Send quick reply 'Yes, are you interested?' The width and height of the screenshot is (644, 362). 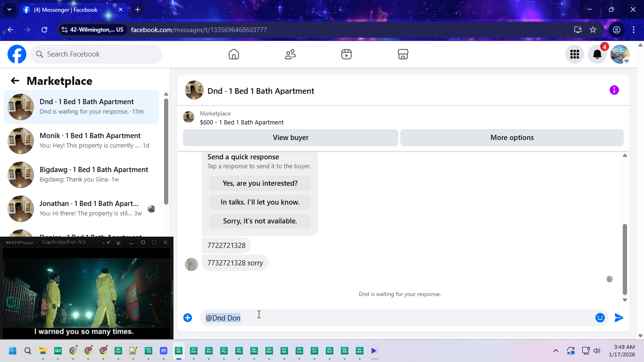point(260,183)
